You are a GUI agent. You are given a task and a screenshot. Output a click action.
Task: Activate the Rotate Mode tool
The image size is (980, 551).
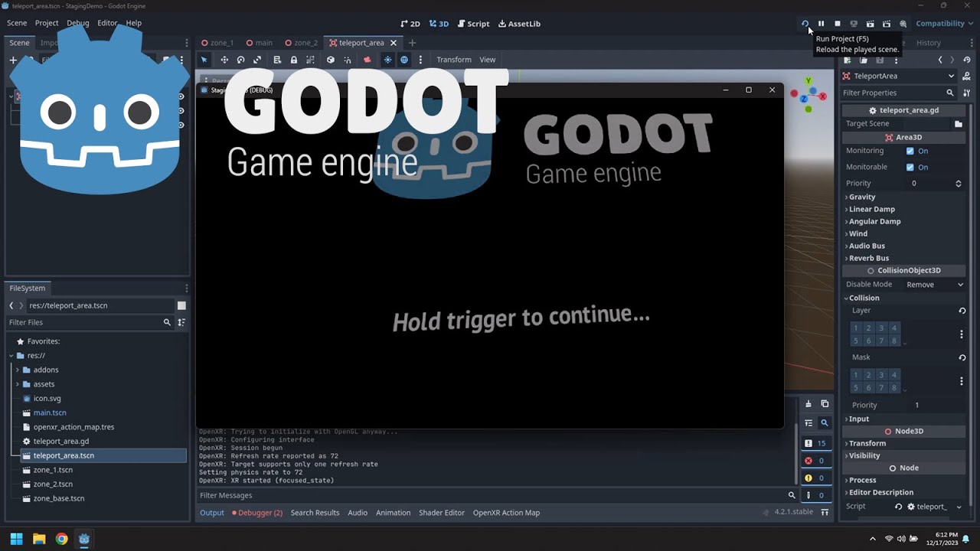pos(240,60)
